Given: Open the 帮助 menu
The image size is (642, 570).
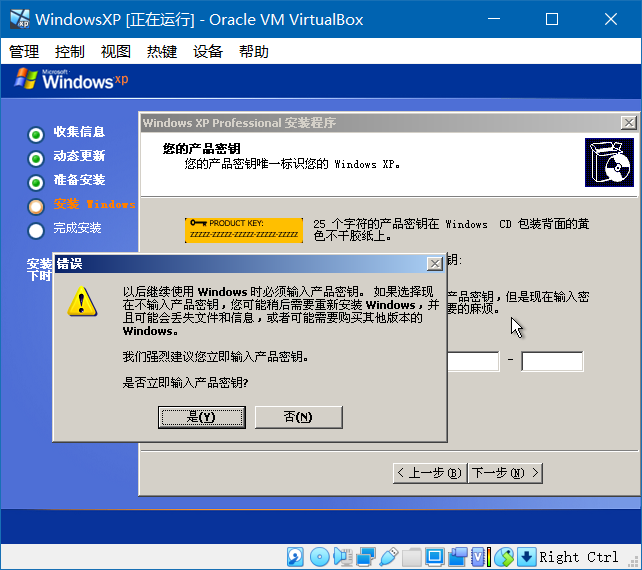Looking at the screenshot, I should (254, 52).
